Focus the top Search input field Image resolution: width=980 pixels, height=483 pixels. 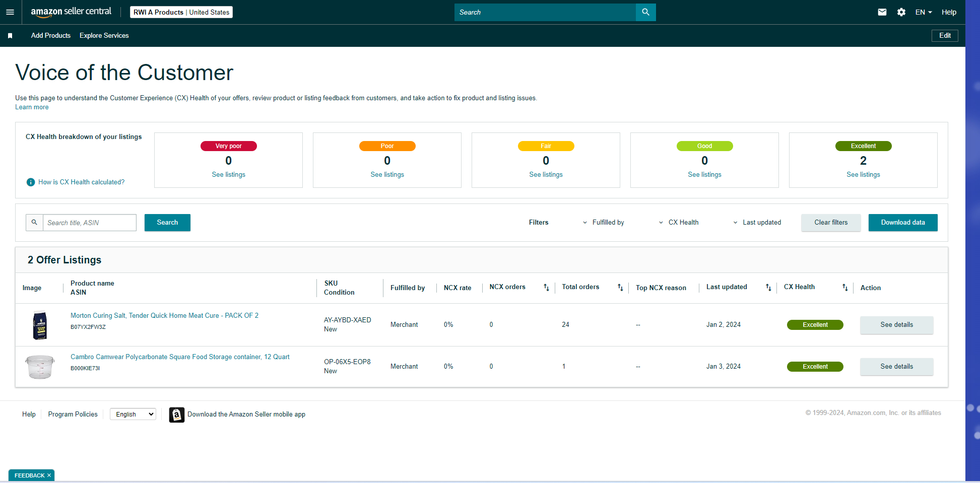coord(545,12)
